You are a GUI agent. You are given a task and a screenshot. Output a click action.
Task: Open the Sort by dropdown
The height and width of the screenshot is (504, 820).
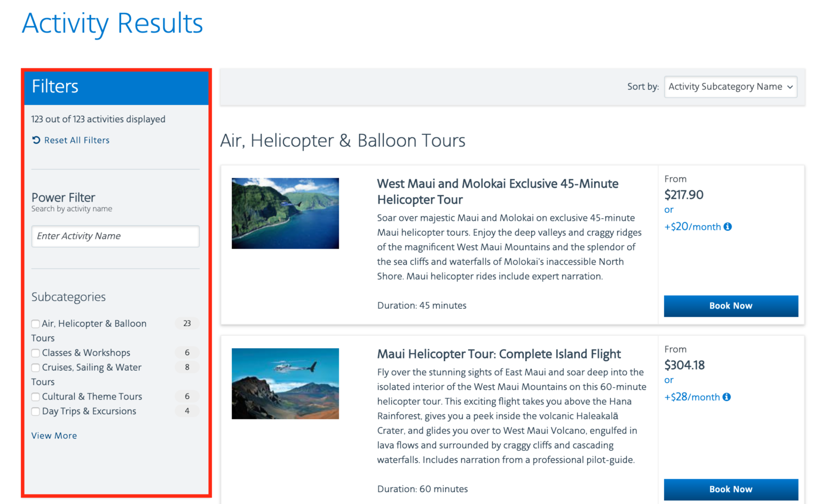(x=730, y=86)
